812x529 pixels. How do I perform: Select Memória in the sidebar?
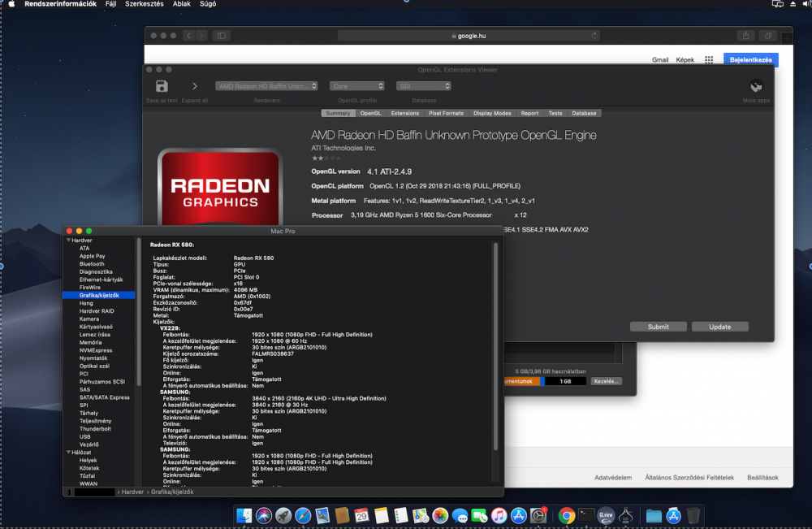coord(91,342)
